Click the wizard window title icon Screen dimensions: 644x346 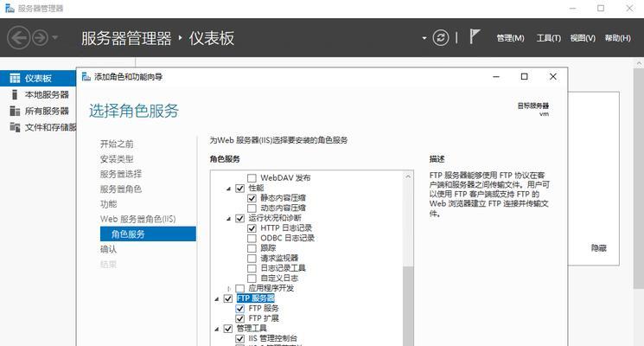coord(86,76)
